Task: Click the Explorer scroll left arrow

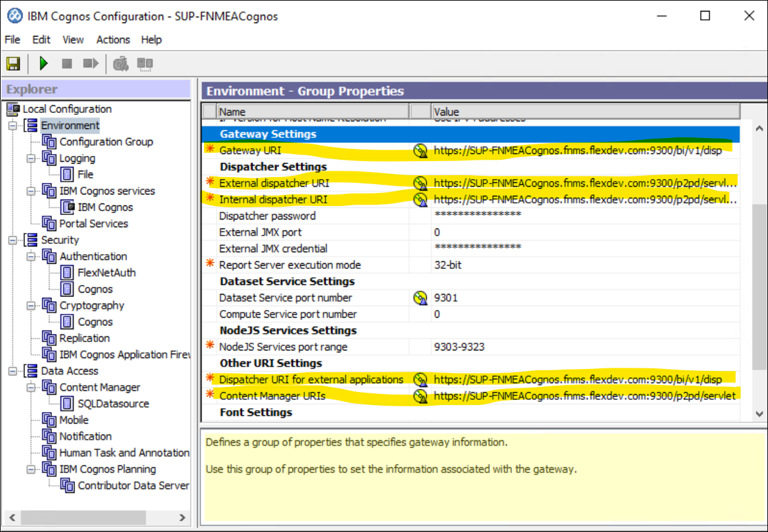Action: coord(12,518)
